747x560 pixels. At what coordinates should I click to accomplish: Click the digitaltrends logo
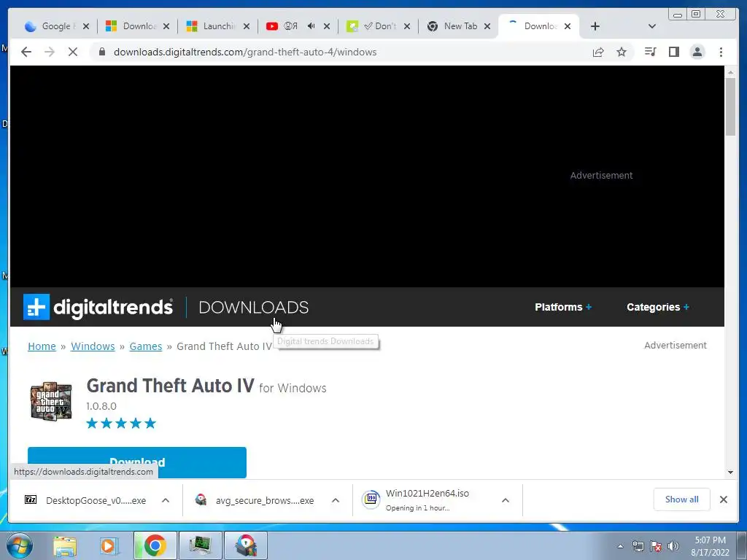click(98, 307)
